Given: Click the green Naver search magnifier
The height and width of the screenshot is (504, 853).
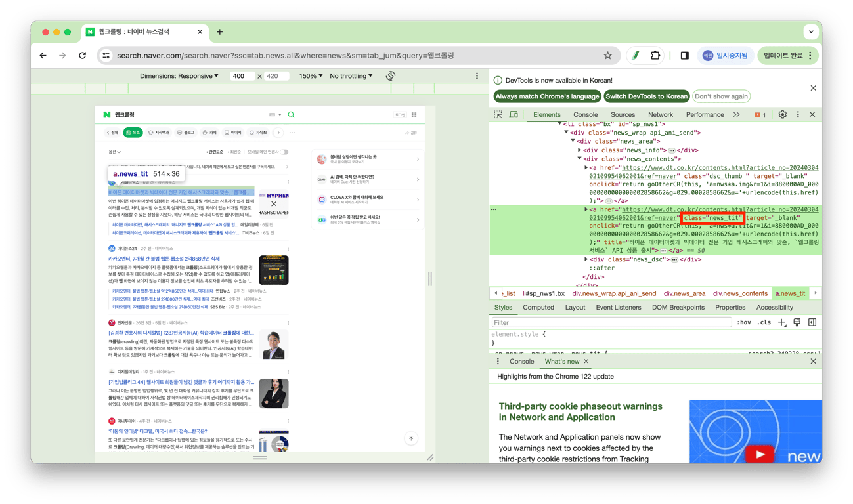Looking at the screenshot, I should tap(291, 115).
